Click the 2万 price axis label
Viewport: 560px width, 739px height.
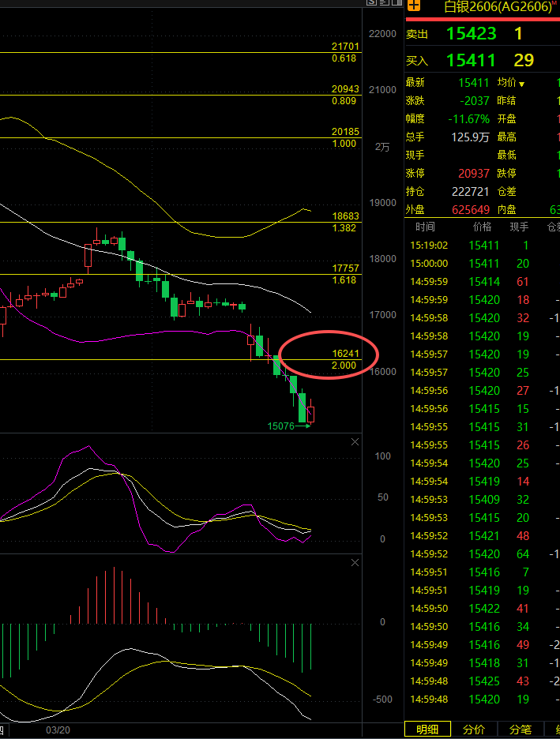tap(382, 147)
